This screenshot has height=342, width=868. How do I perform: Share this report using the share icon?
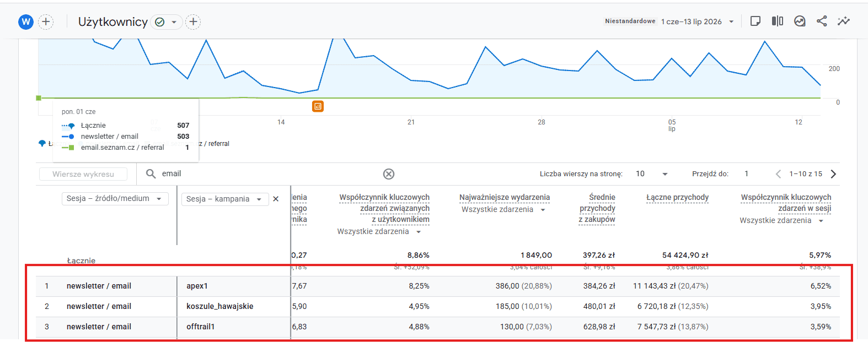(822, 21)
